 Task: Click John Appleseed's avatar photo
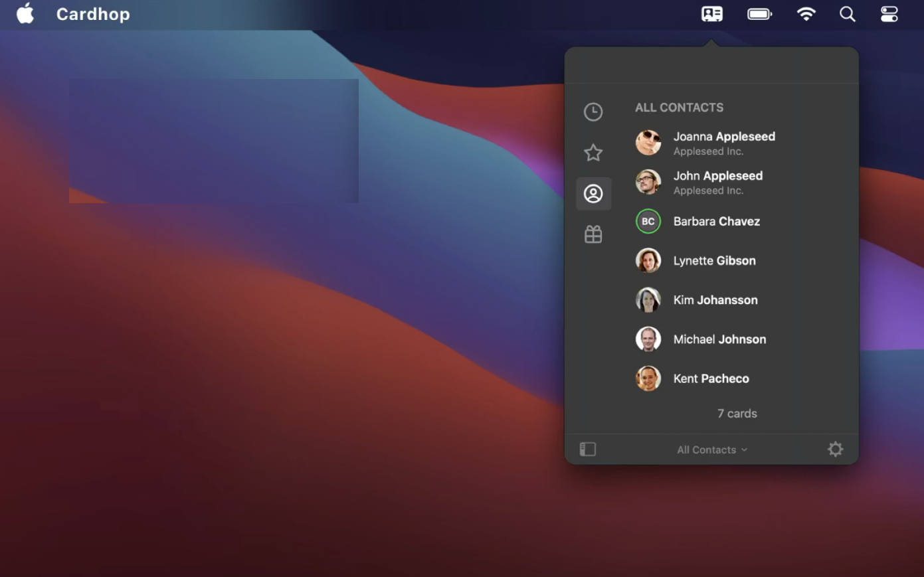click(x=648, y=182)
